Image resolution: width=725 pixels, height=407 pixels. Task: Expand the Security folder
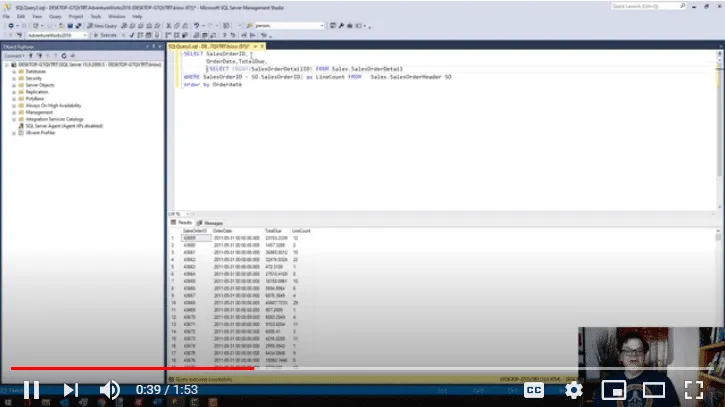(x=14, y=79)
